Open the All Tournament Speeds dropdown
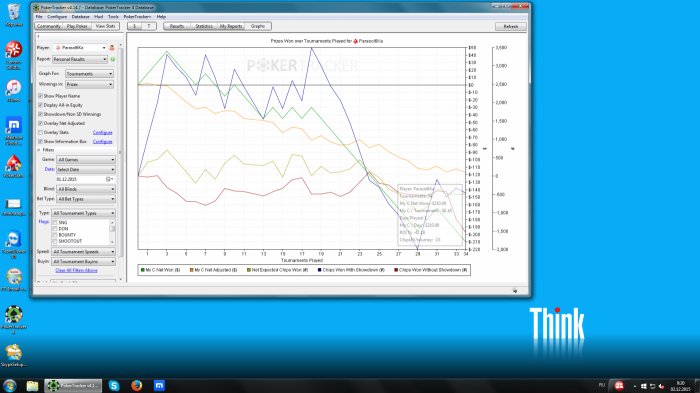 (x=83, y=252)
